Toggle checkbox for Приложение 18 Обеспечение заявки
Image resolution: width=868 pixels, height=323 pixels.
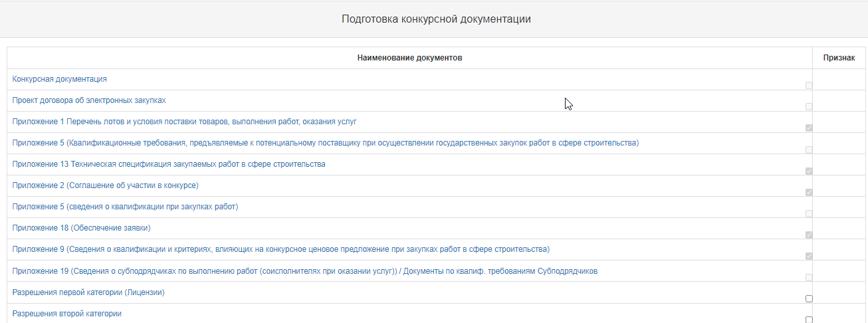pyautogui.click(x=809, y=235)
